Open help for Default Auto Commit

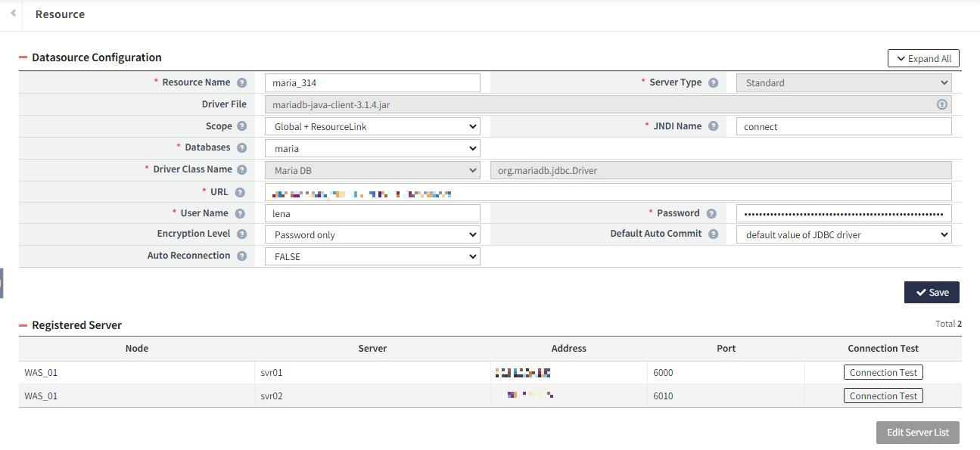[x=712, y=234]
